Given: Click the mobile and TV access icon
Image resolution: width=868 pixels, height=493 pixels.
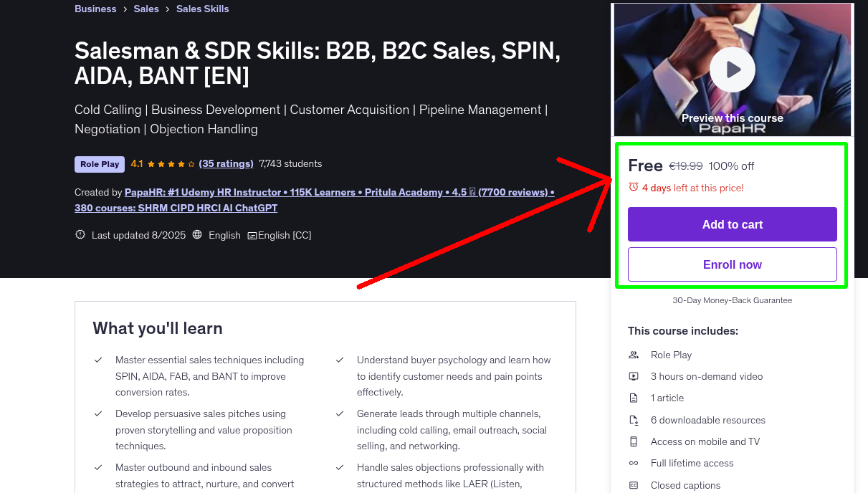Looking at the screenshot, I should pyautogui.click(x=634, y=441).
